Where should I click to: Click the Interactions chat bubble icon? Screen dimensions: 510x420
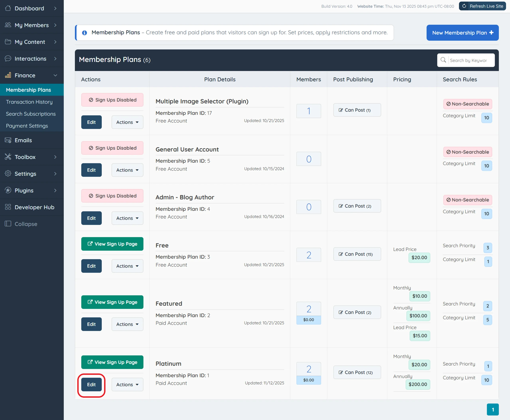(x=8, y=58)
